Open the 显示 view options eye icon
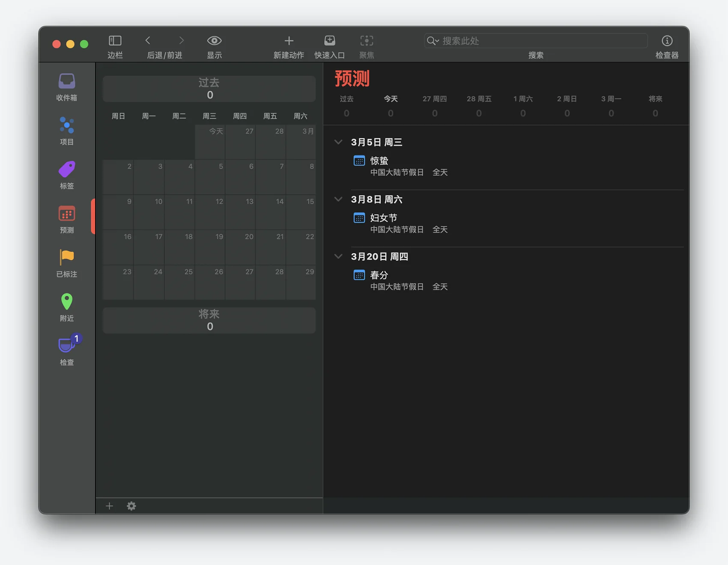 (214, 41)
